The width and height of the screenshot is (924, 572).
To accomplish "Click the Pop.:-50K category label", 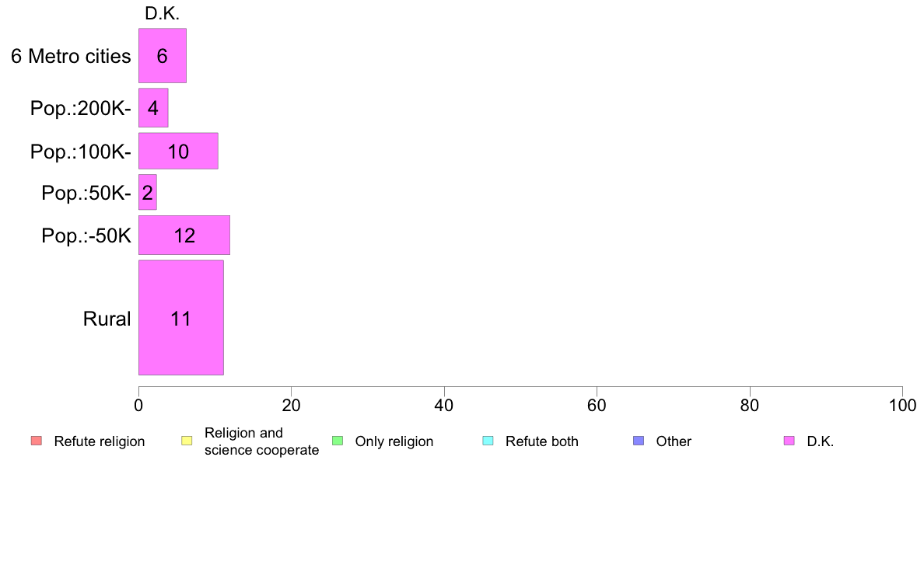I will [86, 235].
